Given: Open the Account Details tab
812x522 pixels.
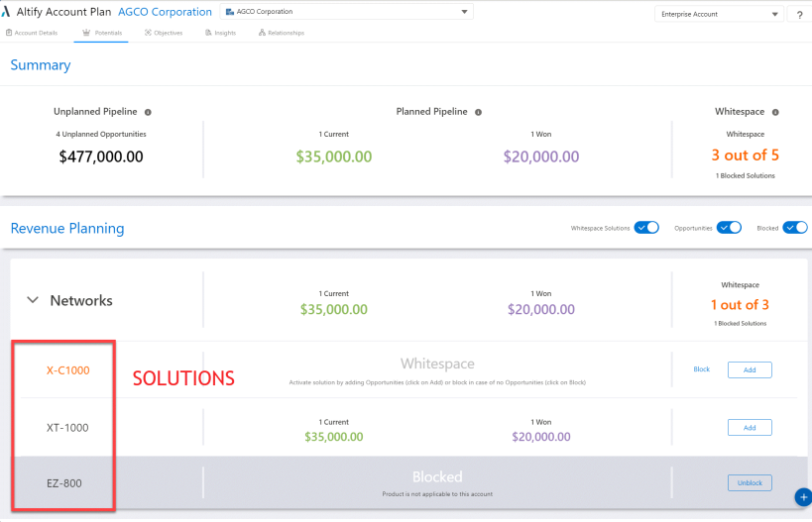Looking at the screenshot, I should (32, 33).
